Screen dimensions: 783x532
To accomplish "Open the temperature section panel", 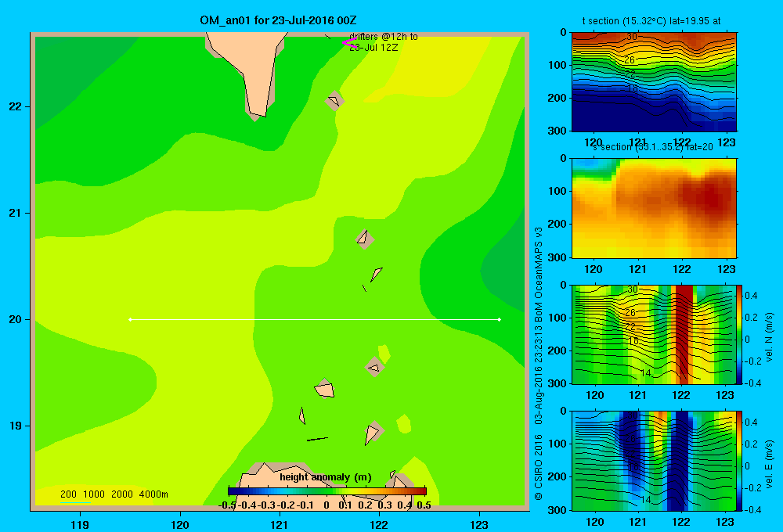I will click(x=654, y=81).
